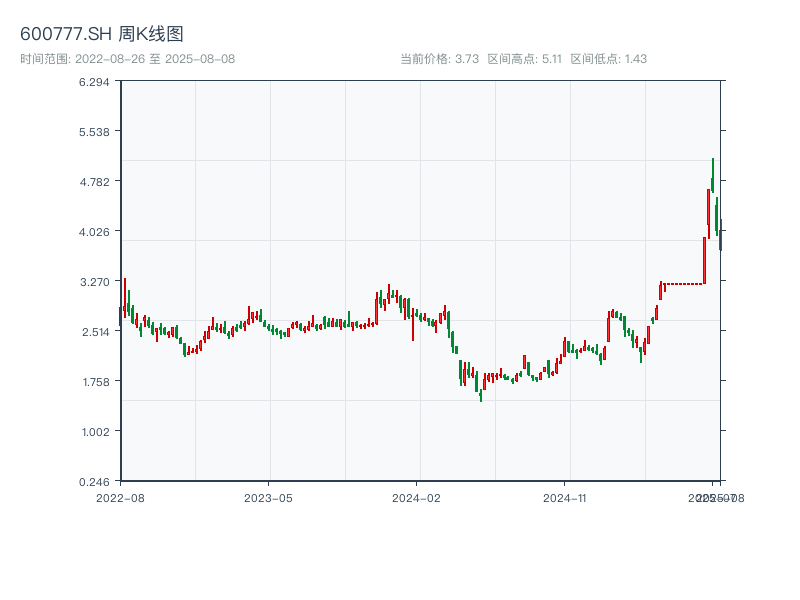Image resolution: width=800 pixels, height=600 pixels.
Task: Click the 2024-02 x-axis date label
Action: coord(417,497)
